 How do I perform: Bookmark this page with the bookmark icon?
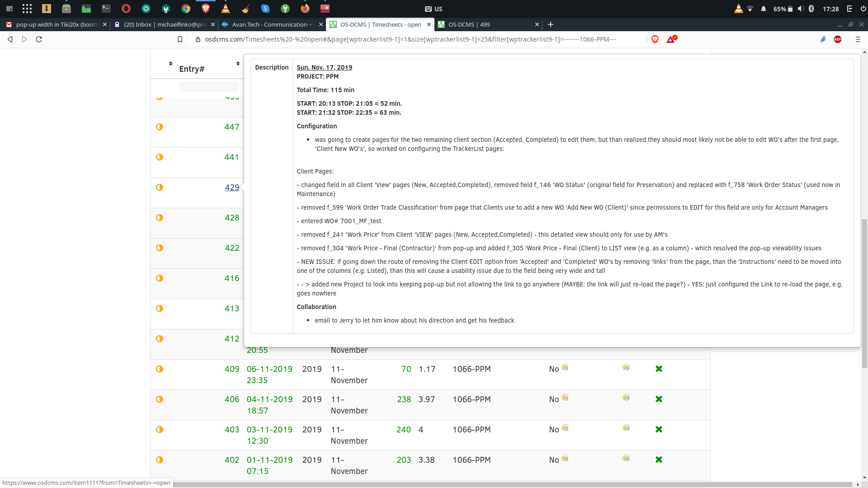(x=180, y=39)
